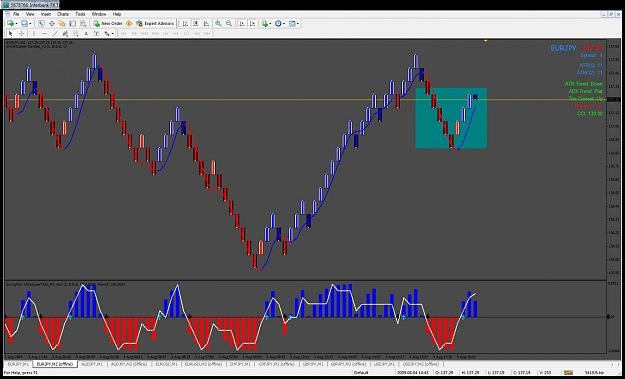Open the Navigator panel icon
Image resolution: width=625 pixels, height=379 pixels.
(x=62, y=24)
